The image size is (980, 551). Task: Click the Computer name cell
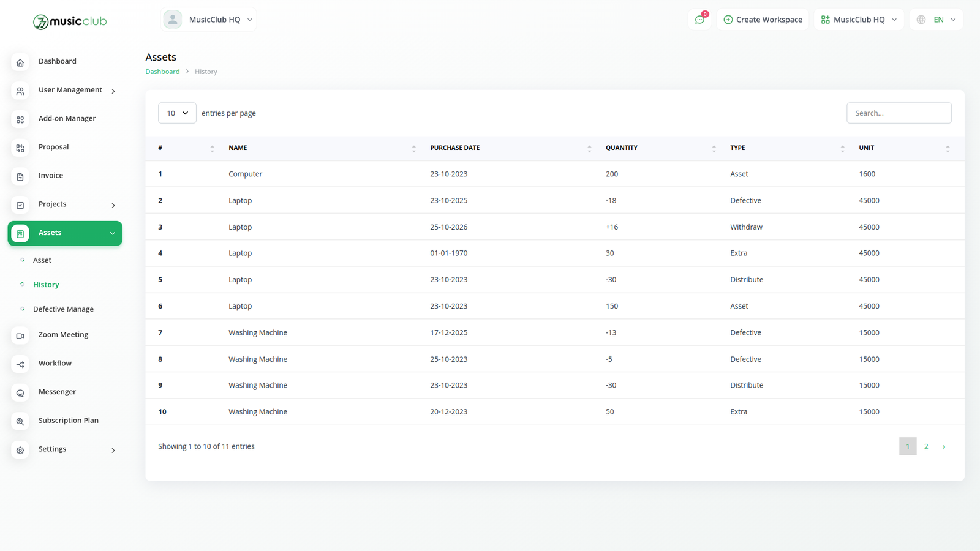click(246, 174)
